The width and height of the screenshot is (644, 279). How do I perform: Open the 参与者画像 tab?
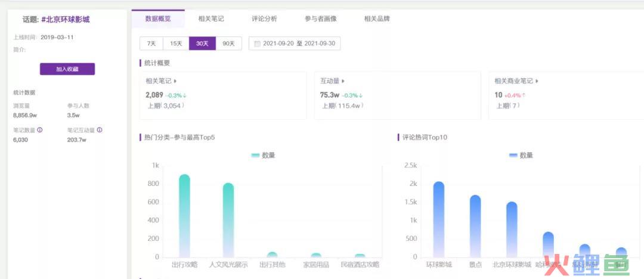point(321,19)
